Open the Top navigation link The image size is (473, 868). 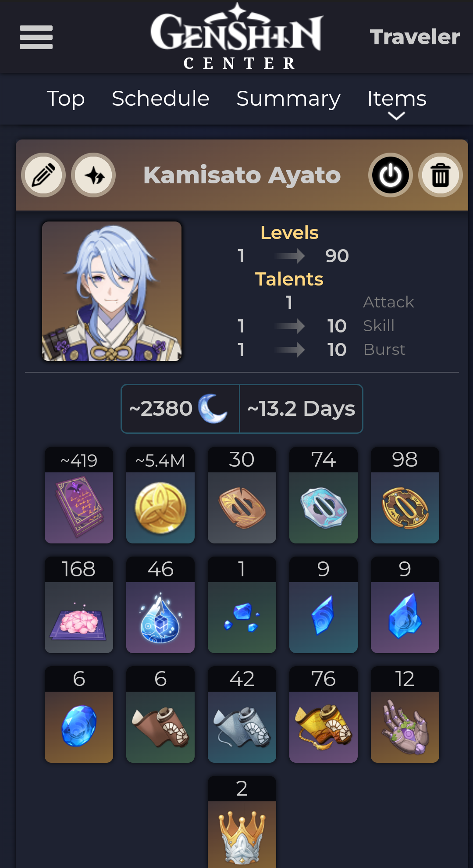pyautogui.click(x=66, y=98)
